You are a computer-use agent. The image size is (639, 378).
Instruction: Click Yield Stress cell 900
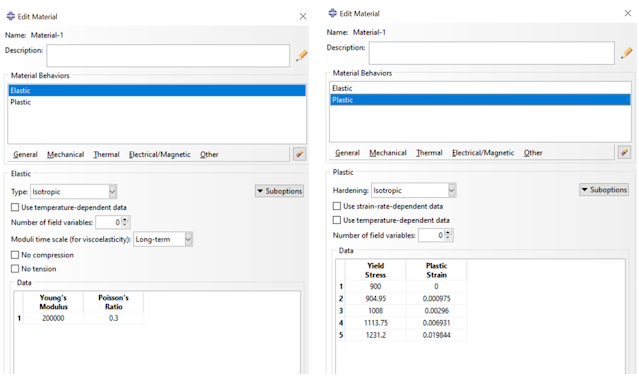pos(375,286)
